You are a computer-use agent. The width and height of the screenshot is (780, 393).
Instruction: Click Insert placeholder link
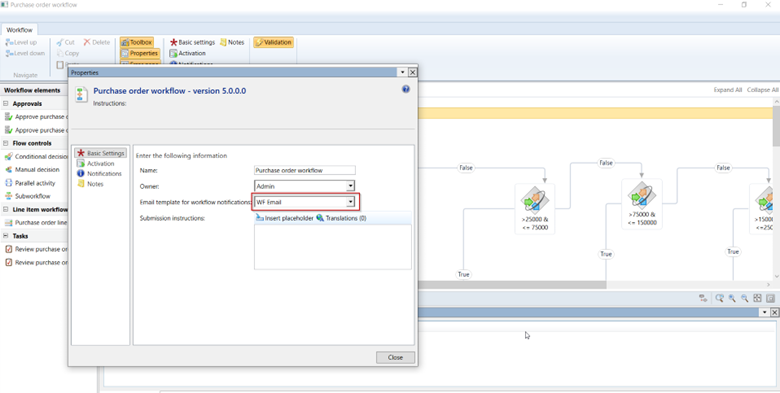tap(285, 218)
